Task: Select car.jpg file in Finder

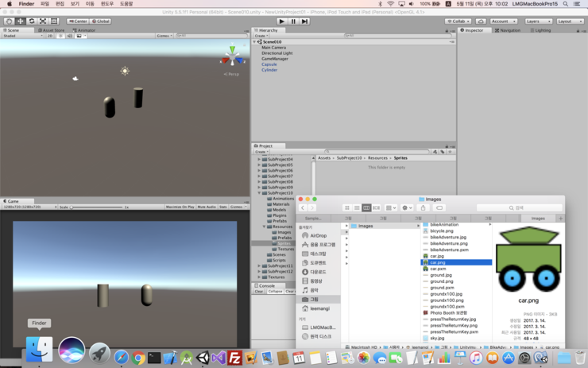Action: (437, 256)
